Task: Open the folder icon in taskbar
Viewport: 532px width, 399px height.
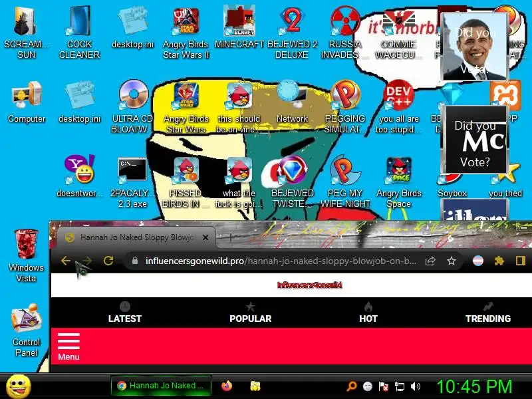Action: point(255,386)
